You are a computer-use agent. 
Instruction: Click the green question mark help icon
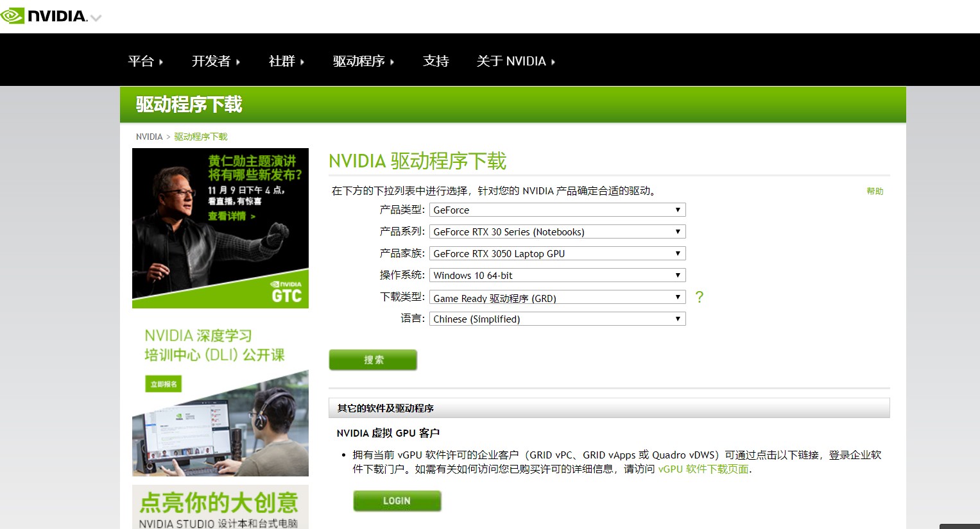coord(700,297)
